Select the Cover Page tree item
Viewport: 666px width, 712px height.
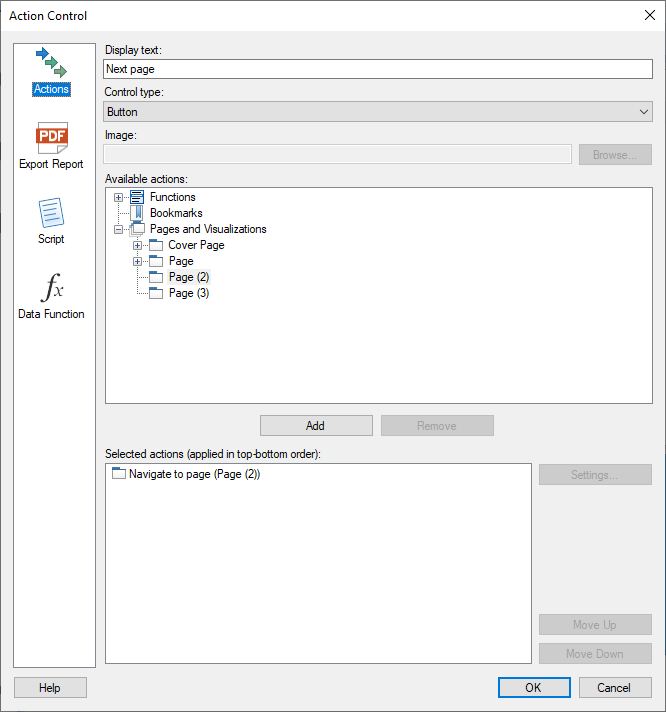(x=196, y=245)
